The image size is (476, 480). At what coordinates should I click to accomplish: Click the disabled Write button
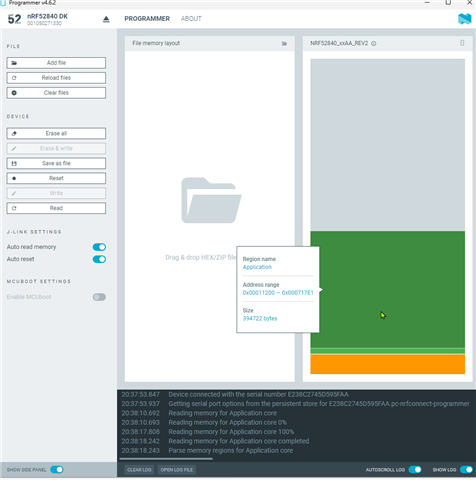56,193
